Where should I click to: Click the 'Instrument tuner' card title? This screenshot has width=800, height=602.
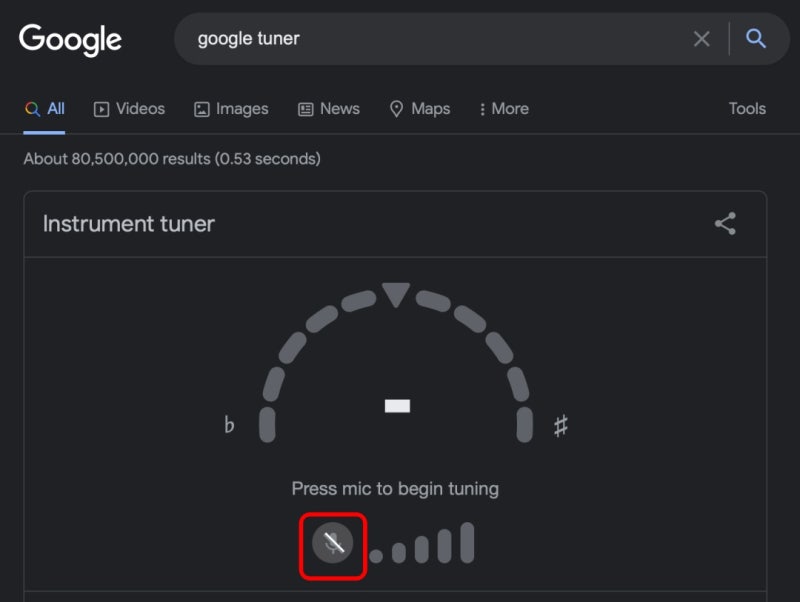pos(129,224)
